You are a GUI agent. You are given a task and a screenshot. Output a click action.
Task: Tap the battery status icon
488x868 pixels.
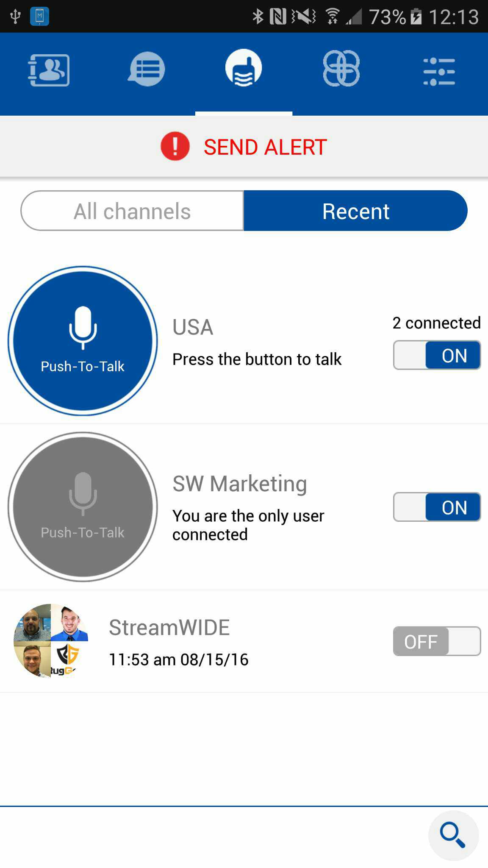pyautogui.click(x=416, y=17)
